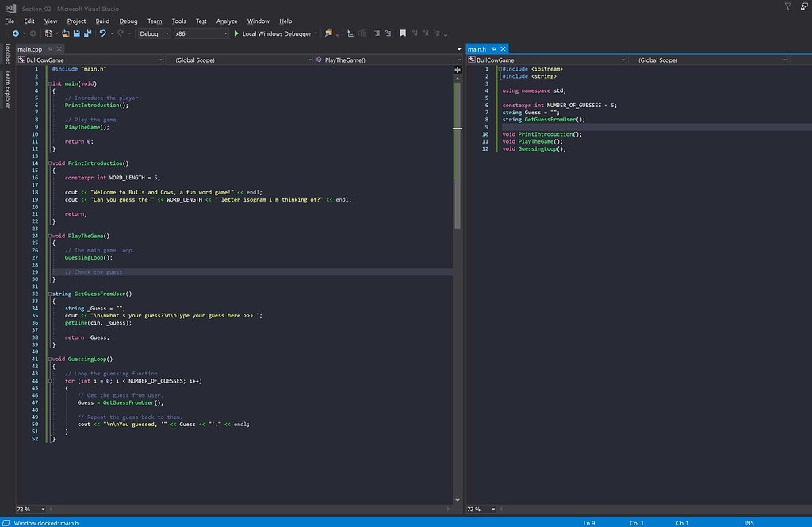Toggle INS insert mode in the status bar
The width and height of the screenshot is (812, 527).
[750, 523]
